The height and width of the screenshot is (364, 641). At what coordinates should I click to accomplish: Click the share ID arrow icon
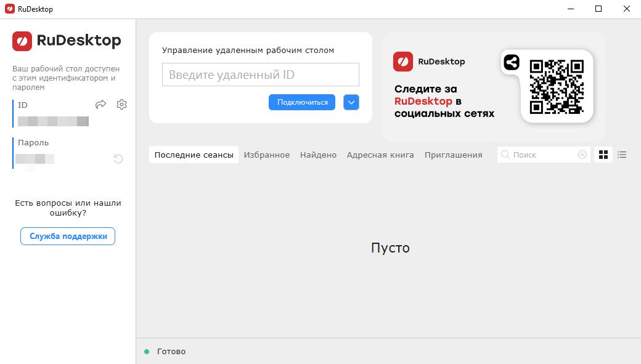click(101, 105)
